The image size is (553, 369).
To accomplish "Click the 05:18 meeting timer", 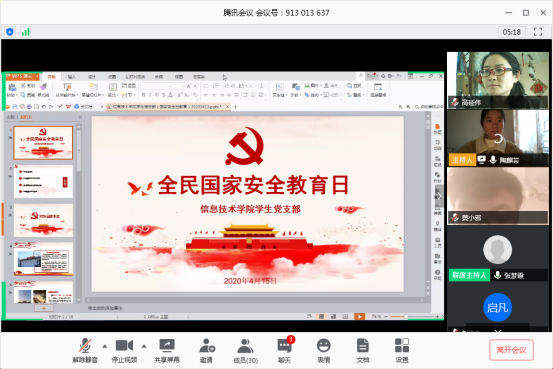I will coord(512,32).
